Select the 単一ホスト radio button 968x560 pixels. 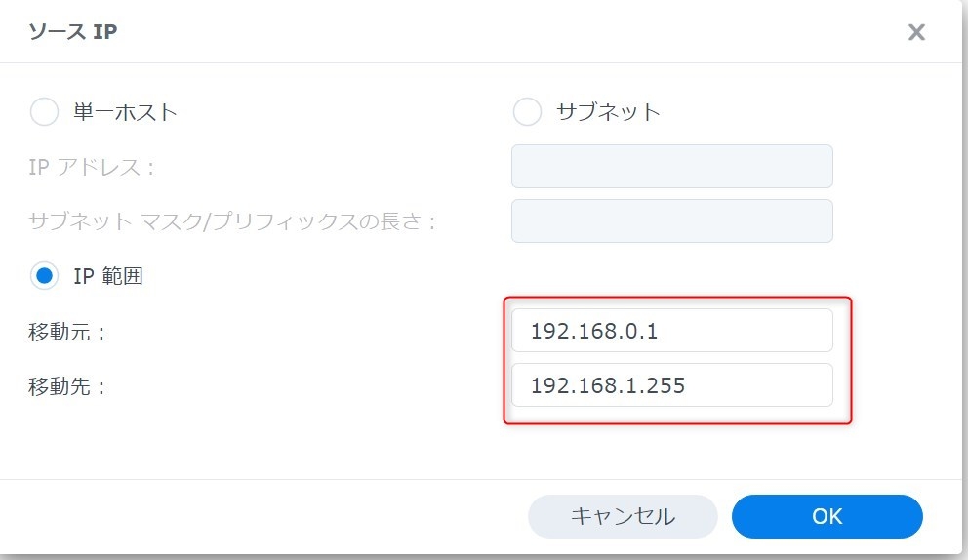click(x=45, y=112)
